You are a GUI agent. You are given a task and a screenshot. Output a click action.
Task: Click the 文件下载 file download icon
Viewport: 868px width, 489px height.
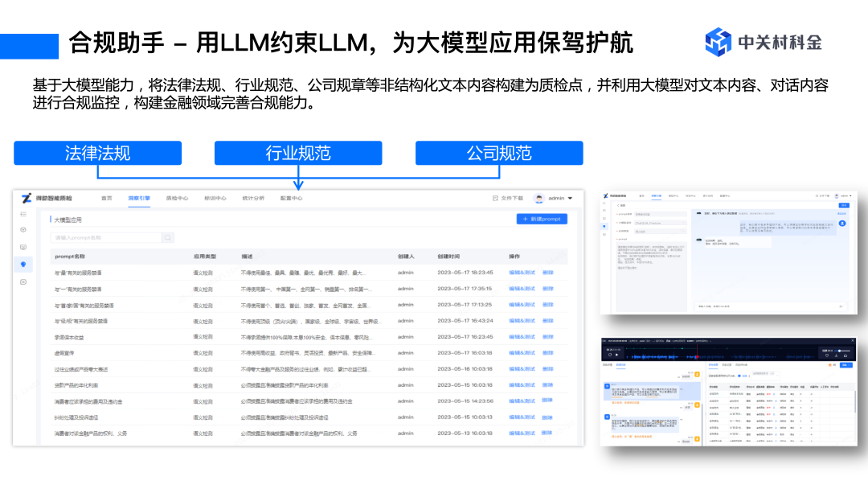tap(496, 198)
